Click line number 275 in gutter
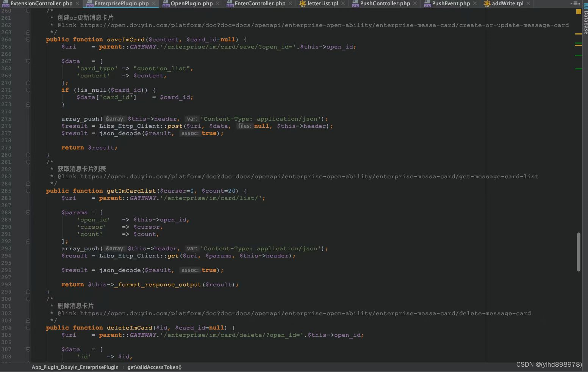Screen dimensions: 588x372 6,119
